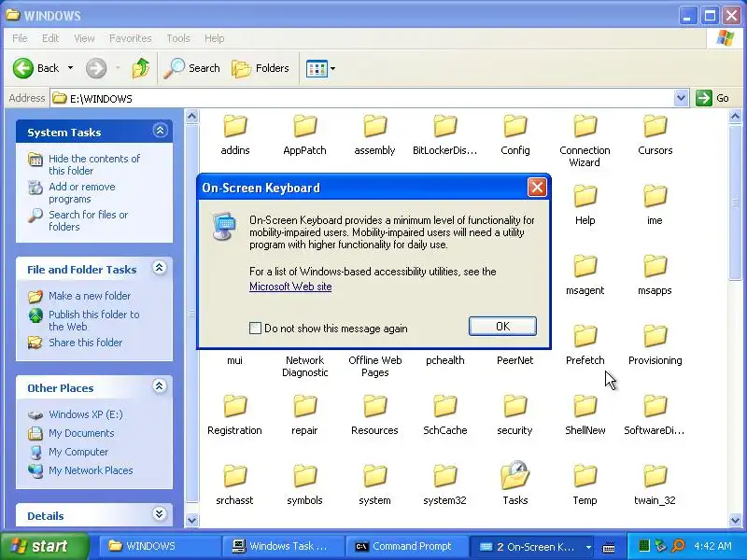The image size is (747, 560).
Task: Select the security folder
Action: [515, 415]
